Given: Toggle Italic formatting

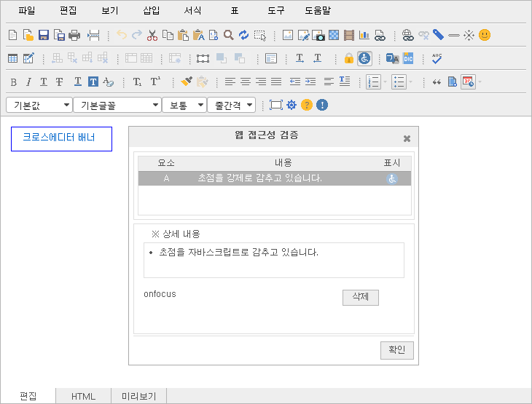Looking at the screenshot, I should [x=28, y=82].
